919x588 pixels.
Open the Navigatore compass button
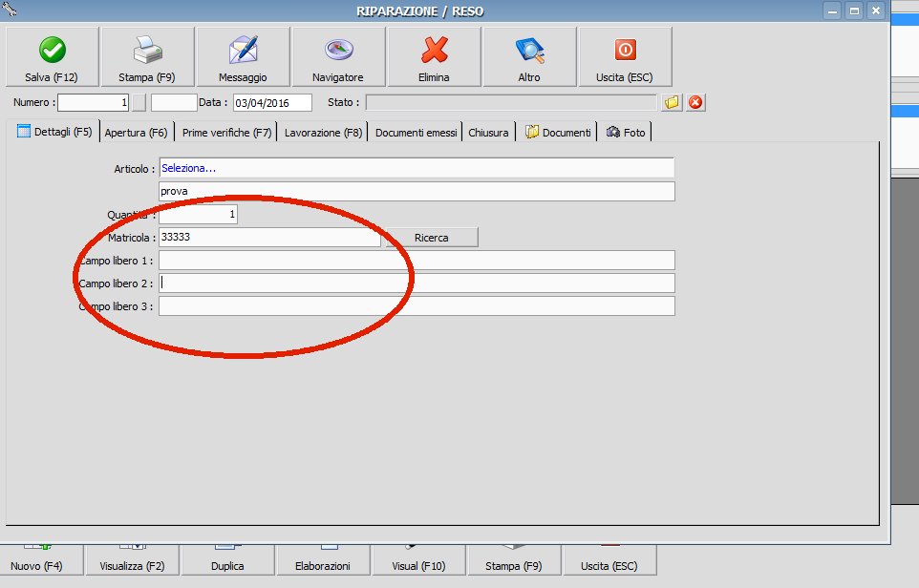(339, 57)
